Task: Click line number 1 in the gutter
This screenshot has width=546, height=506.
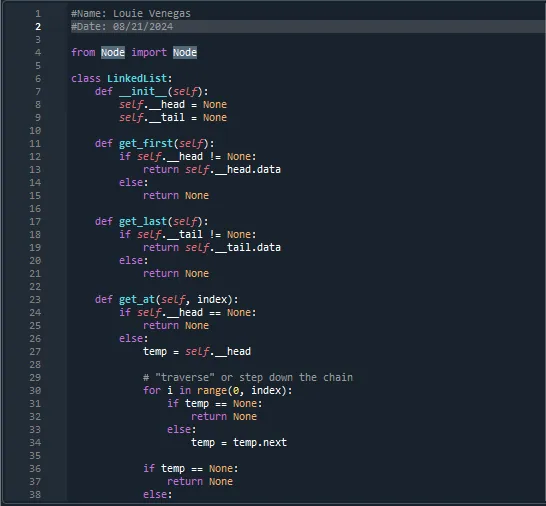Action: pyautogui.click(x=38, y=14)
